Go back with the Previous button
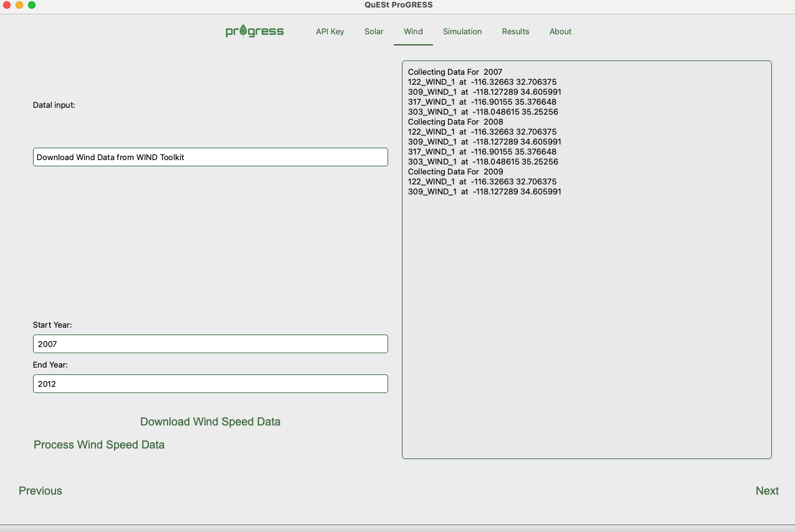This screenshot has height=532, width=795. 40,491
